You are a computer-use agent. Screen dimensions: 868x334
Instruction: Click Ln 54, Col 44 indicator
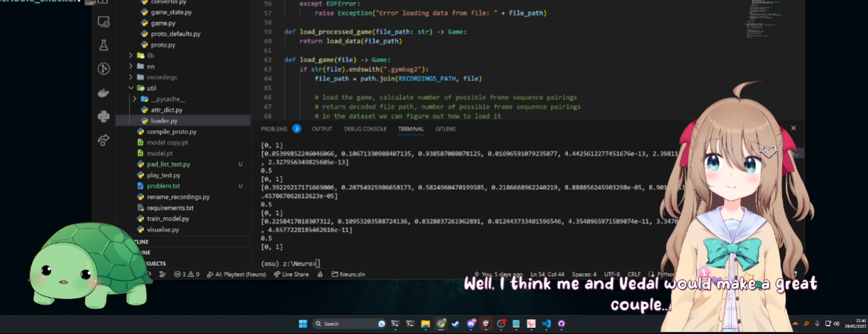click(x=549, y=275)
